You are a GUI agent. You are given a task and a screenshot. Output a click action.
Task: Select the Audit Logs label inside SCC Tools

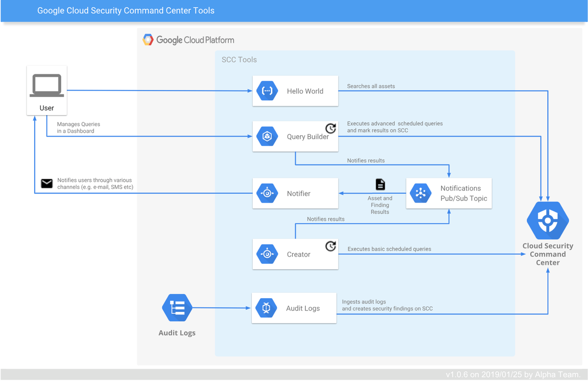point(303,309)
